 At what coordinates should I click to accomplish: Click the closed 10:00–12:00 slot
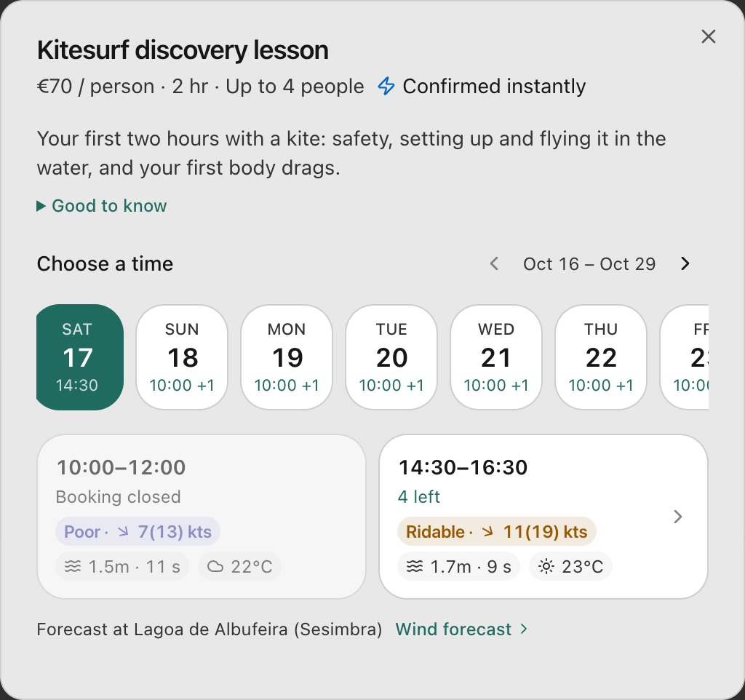point(202,517)
